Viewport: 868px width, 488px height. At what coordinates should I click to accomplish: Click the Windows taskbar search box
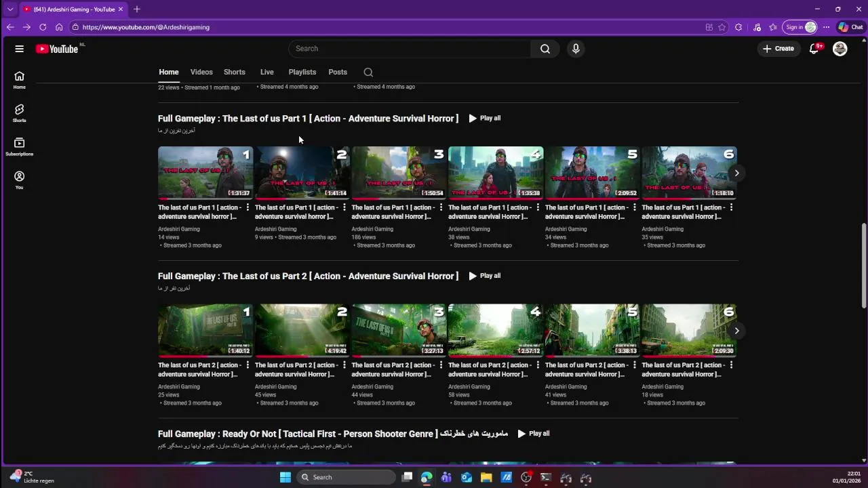(x=347, y=477)
